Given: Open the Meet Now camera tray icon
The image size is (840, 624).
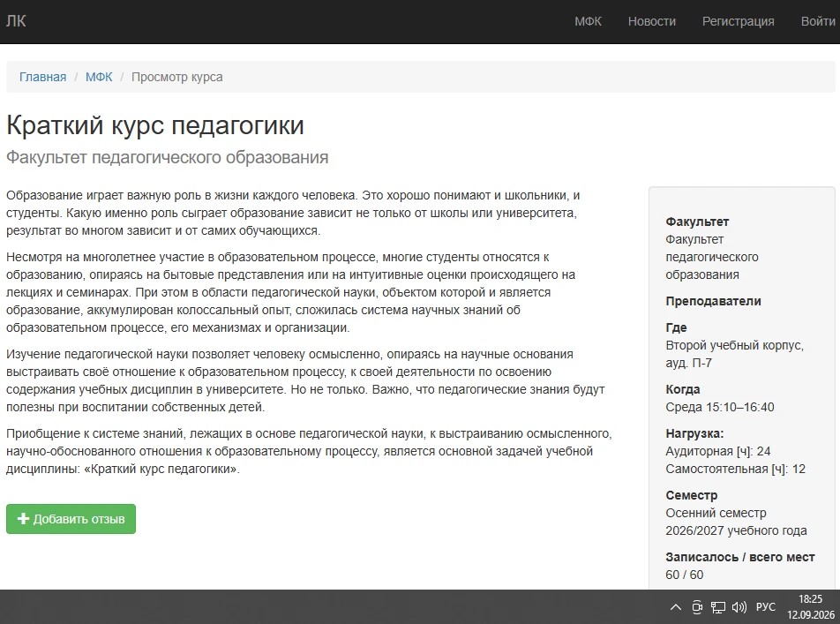Looking at the screenshot, I should click(697, 607).
